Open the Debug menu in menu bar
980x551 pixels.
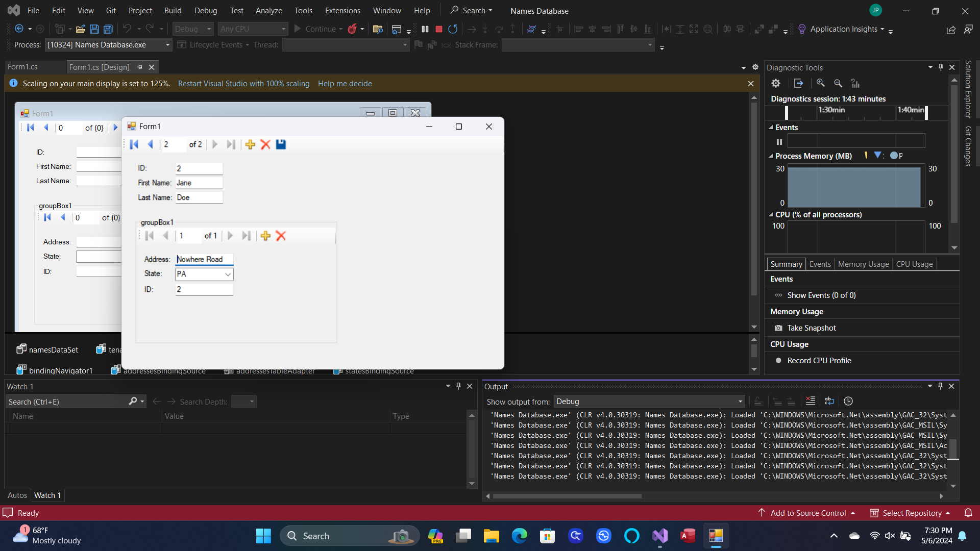click(x=205, y=11)
